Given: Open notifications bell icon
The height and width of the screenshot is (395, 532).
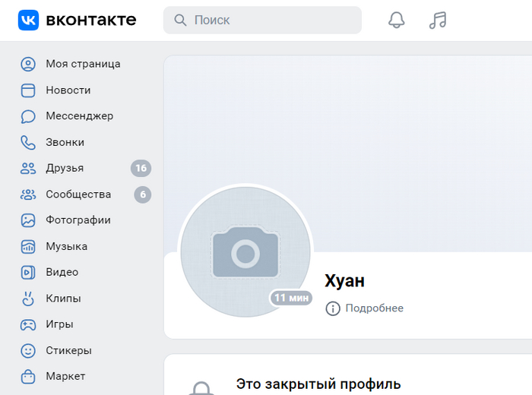Looking at the screenshot, I should [x=396, y=20].
